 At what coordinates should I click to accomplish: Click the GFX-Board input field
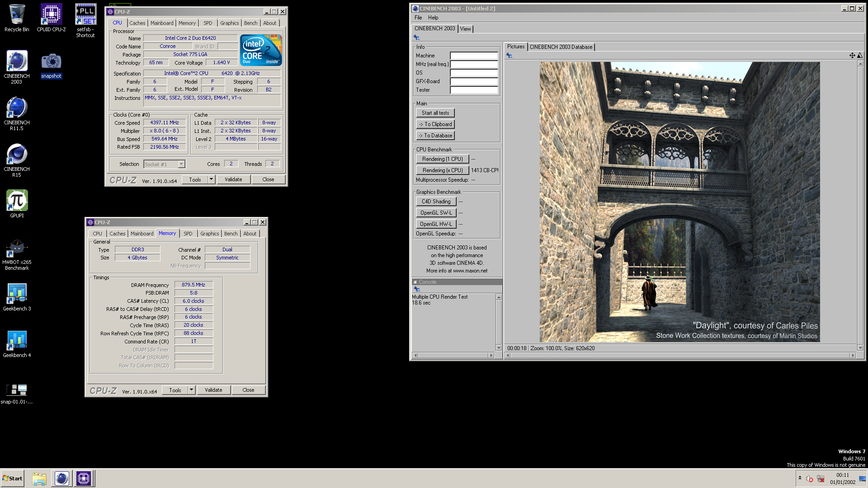474,81
